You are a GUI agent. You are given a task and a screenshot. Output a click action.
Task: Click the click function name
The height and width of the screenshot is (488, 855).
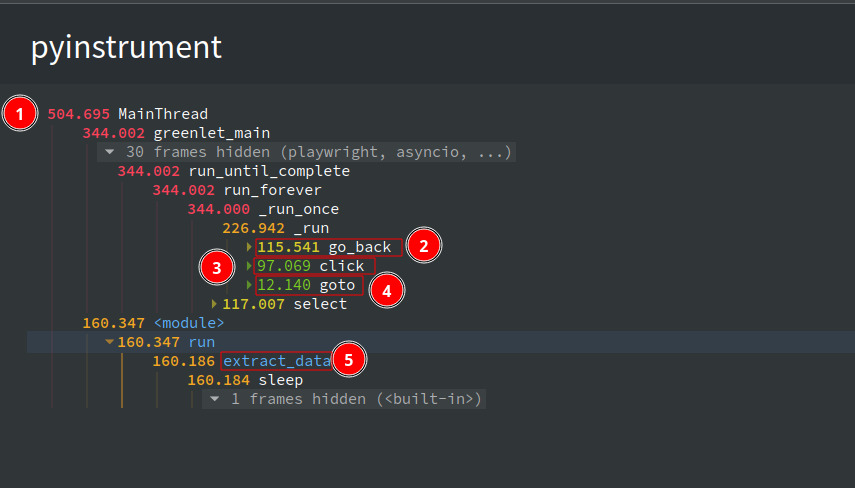[342, 266]
